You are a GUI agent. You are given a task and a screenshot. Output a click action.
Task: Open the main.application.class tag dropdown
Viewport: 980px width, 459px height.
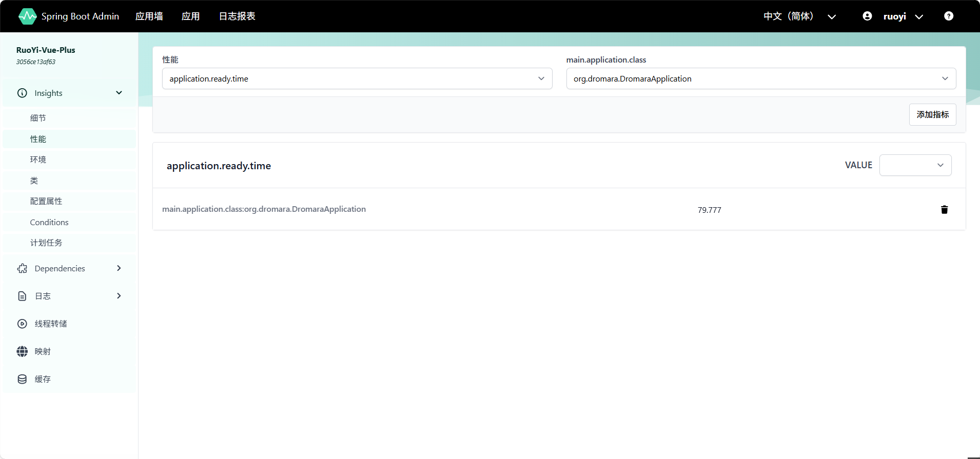[x=760, y=78]
